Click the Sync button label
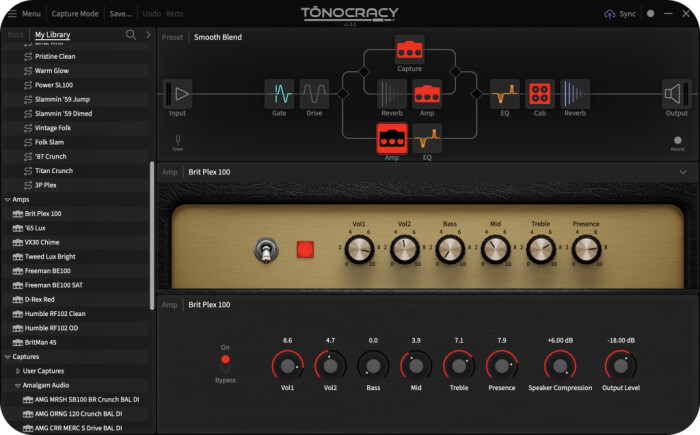 click(x=627, y=14)
